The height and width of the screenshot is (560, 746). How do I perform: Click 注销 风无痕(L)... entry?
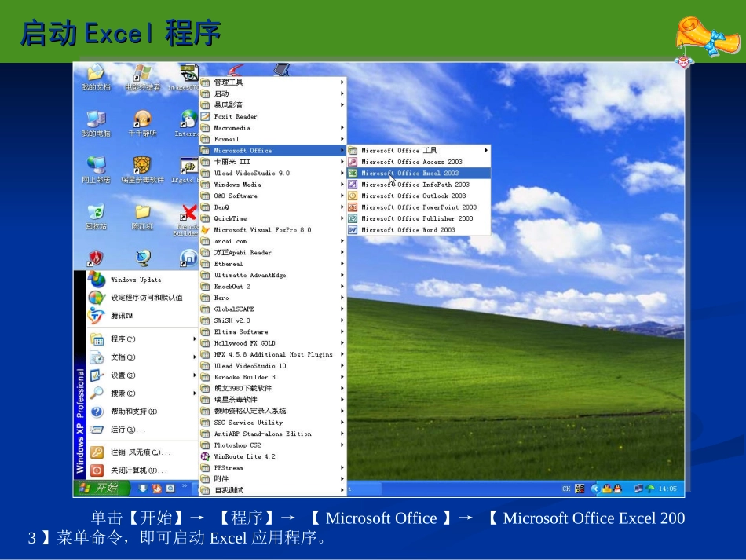coord(142,452)
